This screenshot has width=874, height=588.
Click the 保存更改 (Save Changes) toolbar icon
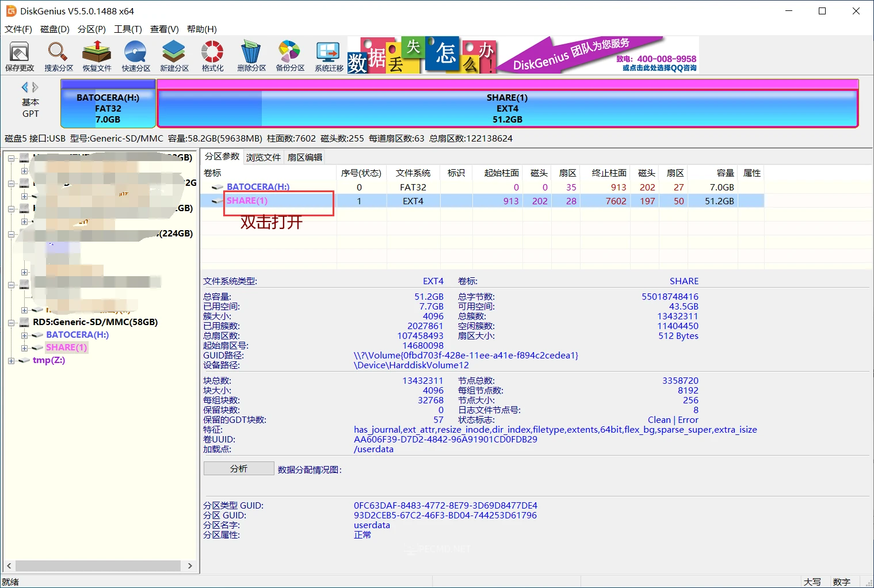click(20, 56)
